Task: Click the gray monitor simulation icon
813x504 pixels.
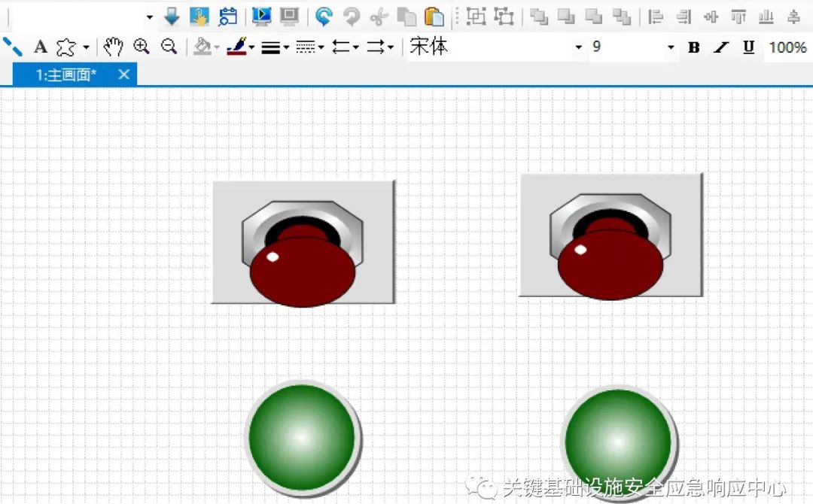Action: 289,17
